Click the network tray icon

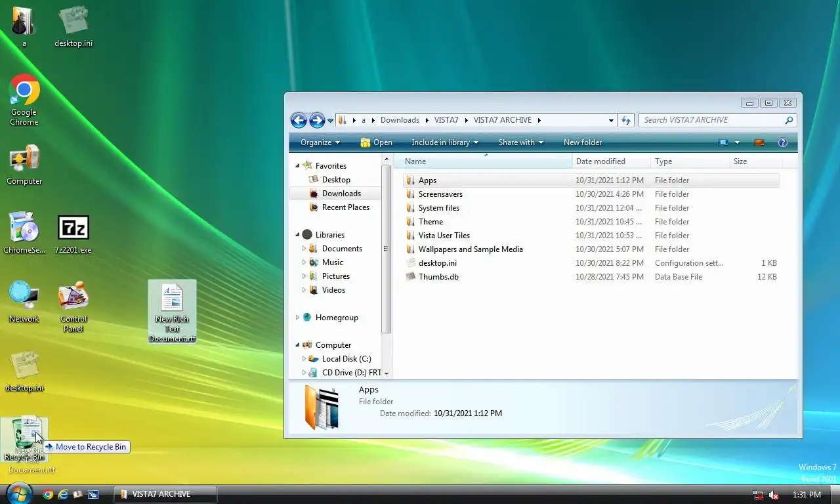point(758,495)
